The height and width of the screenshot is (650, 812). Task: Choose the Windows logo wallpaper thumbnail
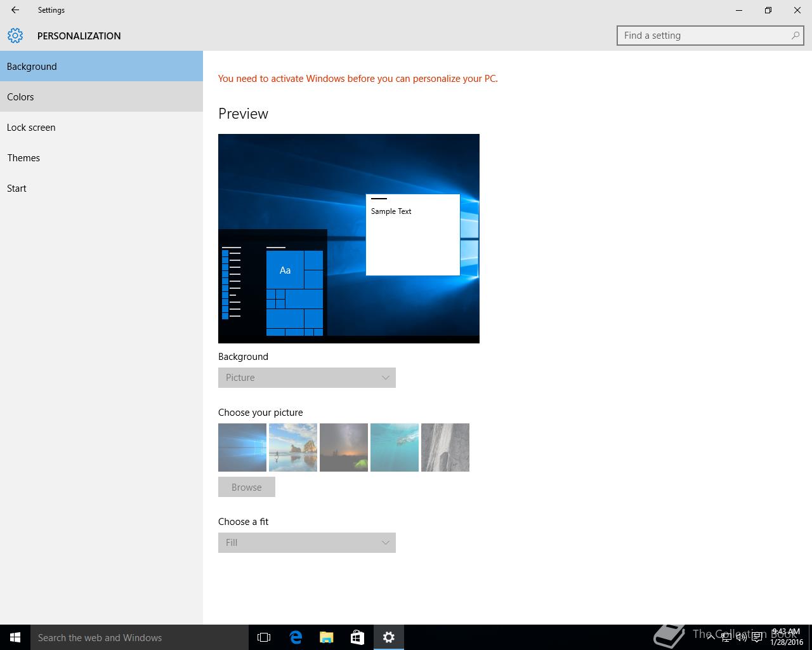[x=242, y=448]
